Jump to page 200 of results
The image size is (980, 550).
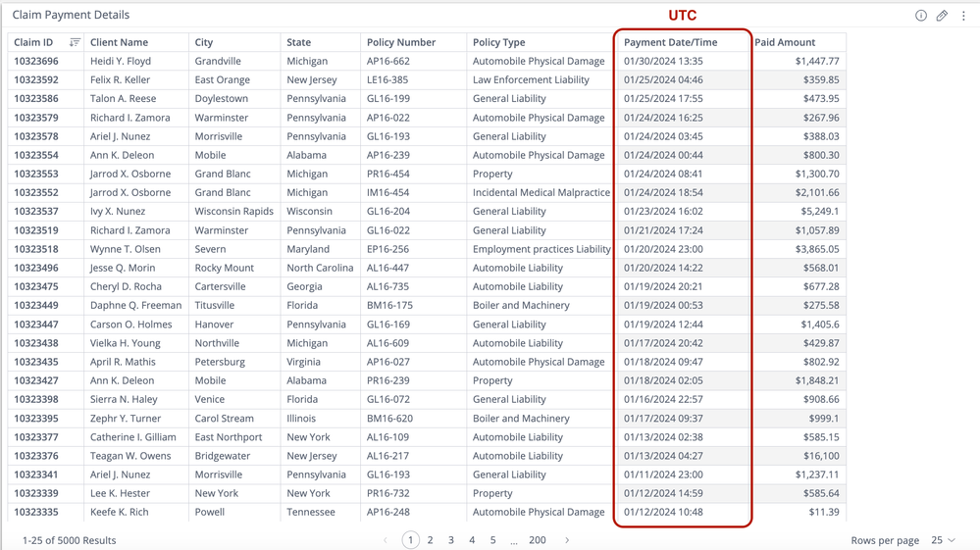537,540
